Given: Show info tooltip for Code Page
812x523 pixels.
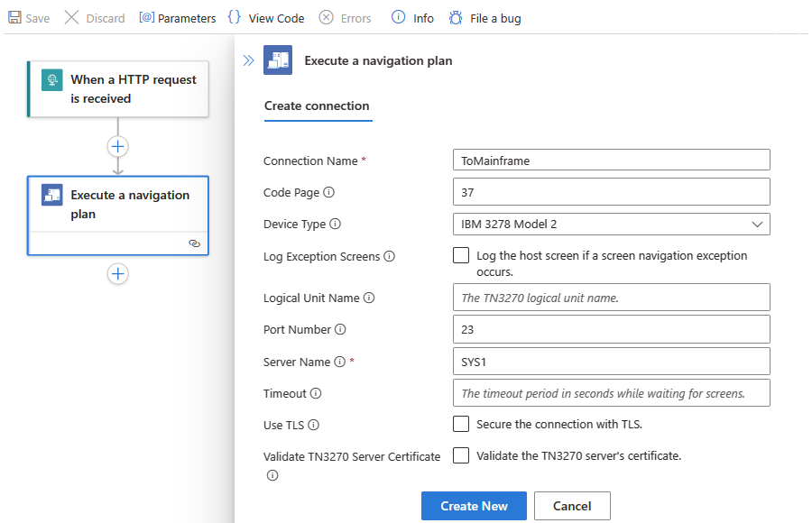Looking at the screenshot, I should [x=328, y=192].
